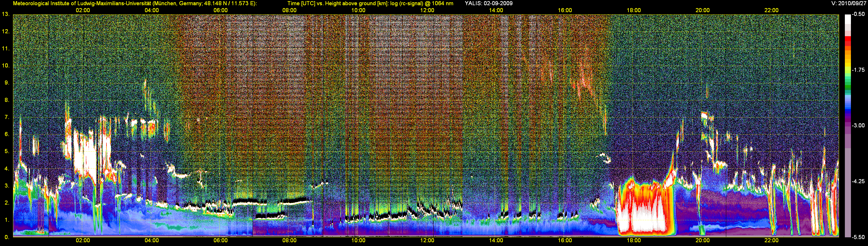
Task: Click the 02:00 time label on top axis
Action: [82, 10]
